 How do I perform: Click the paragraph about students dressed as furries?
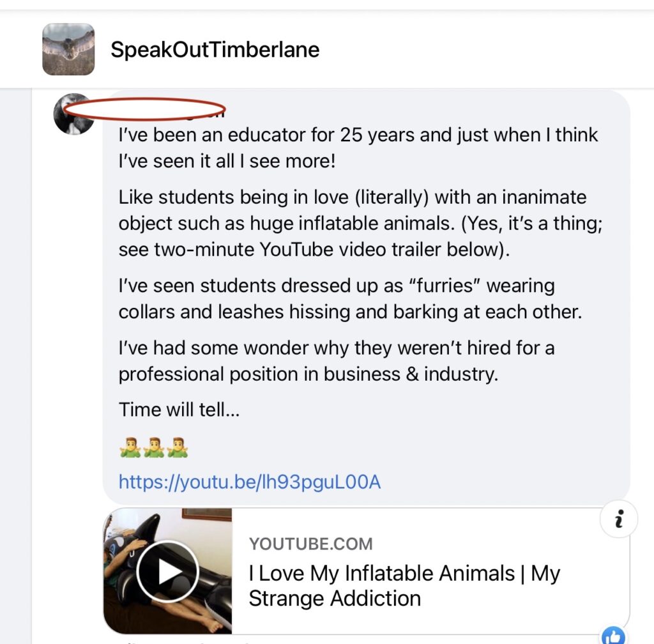[x=335, y=299]
